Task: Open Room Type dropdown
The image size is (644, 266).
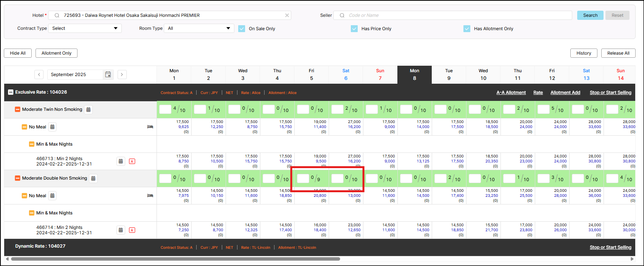Action: click(199, 28)
